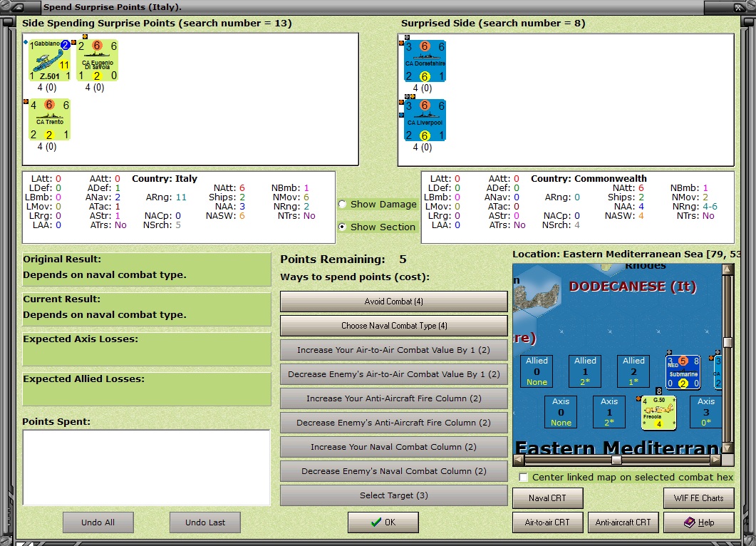
Task: Click Italy's ARng: 11 value
Action: (181, 197)
